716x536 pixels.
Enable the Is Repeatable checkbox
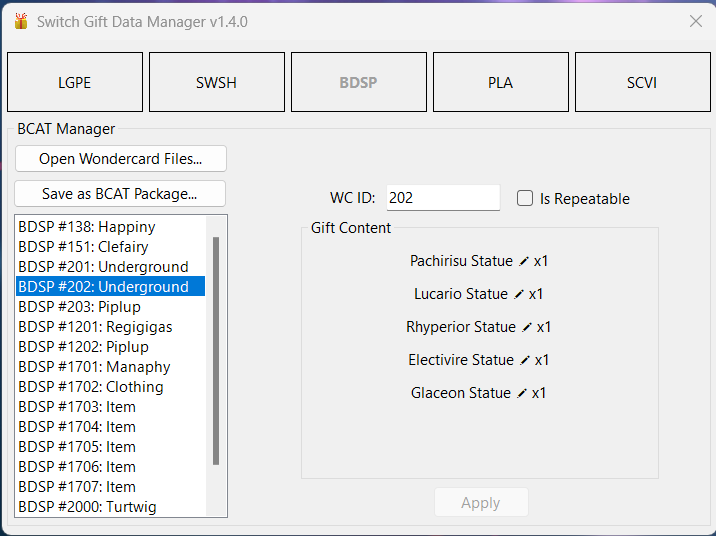(525, 199)
